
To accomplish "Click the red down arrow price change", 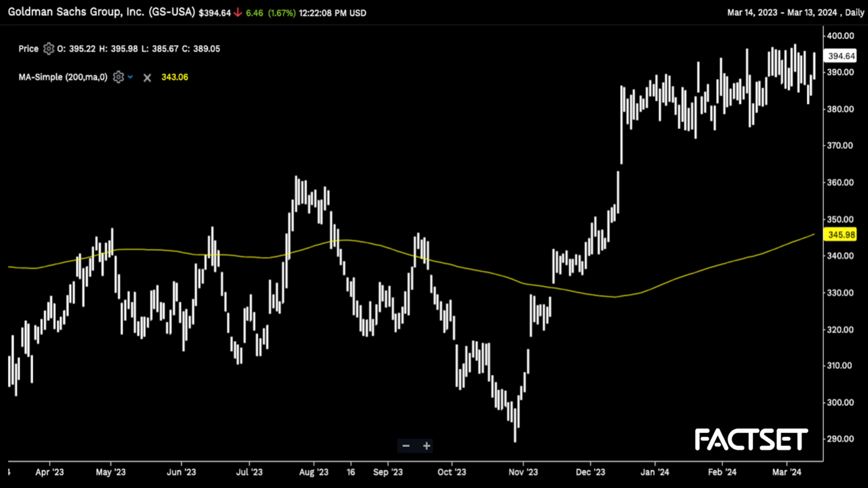I will click(x=238, y=13).
